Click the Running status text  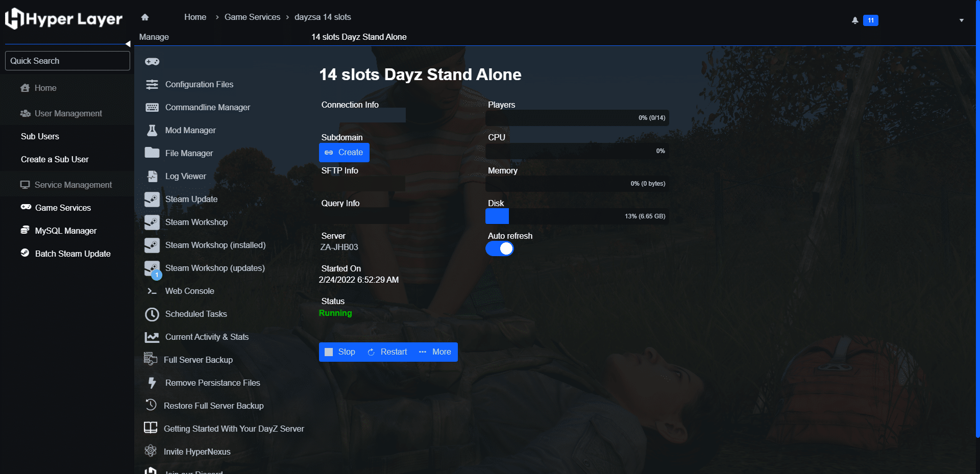pyautogui.click(x=335, y=313)
